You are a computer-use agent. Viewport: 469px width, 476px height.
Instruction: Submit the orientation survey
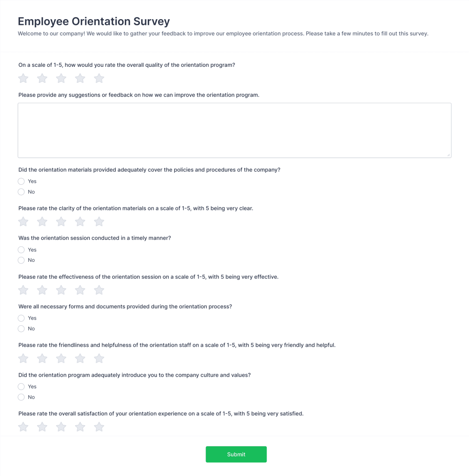(x=236, y=454)
